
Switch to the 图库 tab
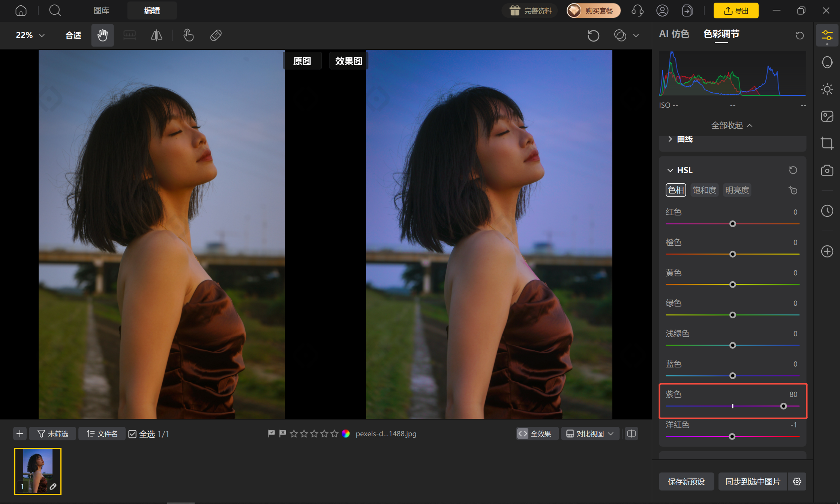pos(101,10)
